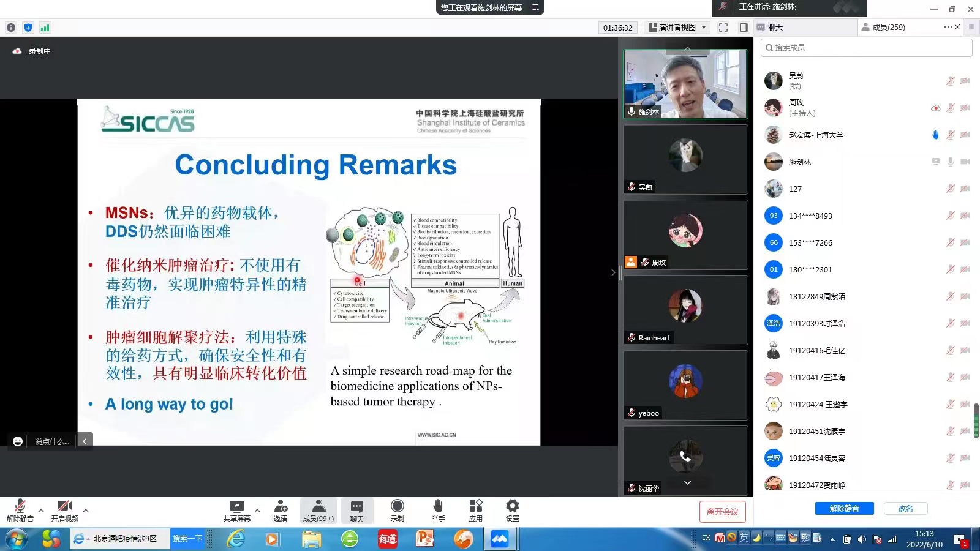This screenshot has width=980, height=551.
Task: Click the members list vertical scrollbar
Action: [976, 421]
